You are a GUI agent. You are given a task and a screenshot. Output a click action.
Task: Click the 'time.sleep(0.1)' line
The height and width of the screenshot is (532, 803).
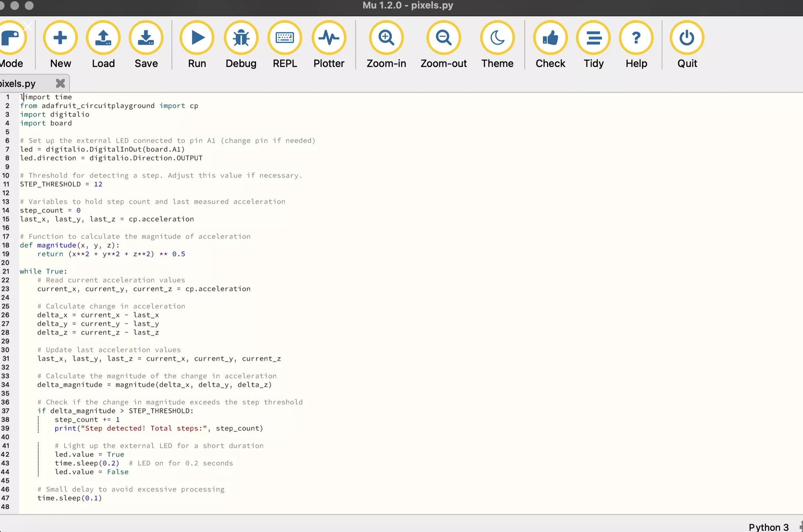click(70, 498)
